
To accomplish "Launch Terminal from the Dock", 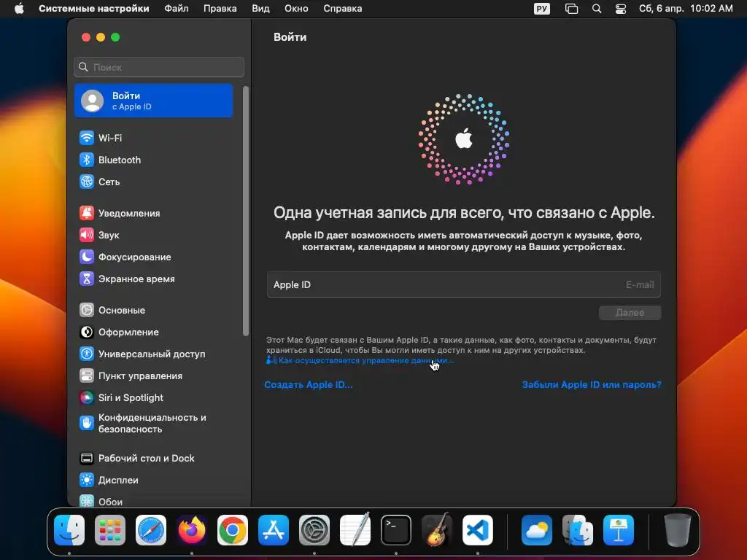I will [396, 530].
